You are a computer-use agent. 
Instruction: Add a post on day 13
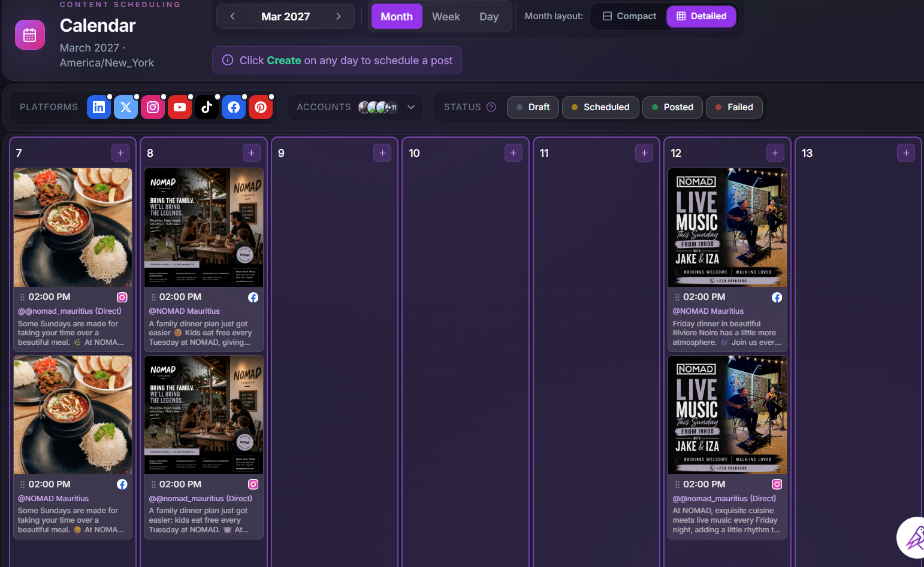906,153
